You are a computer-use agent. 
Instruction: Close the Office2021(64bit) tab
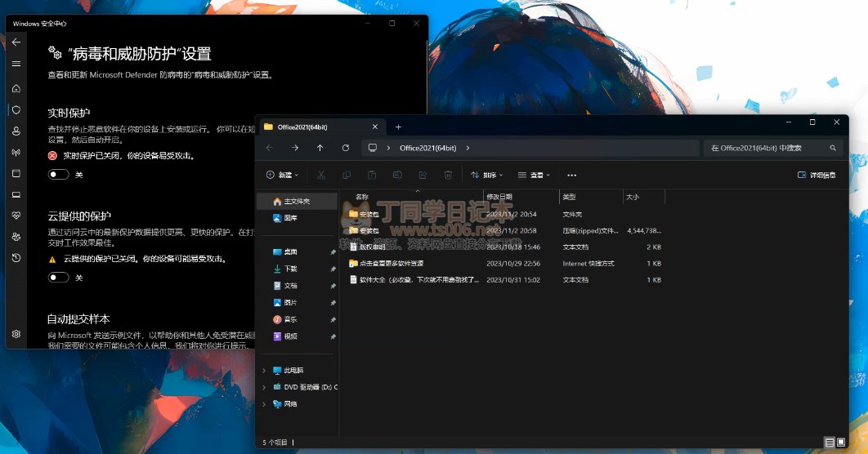coord(375,127)
